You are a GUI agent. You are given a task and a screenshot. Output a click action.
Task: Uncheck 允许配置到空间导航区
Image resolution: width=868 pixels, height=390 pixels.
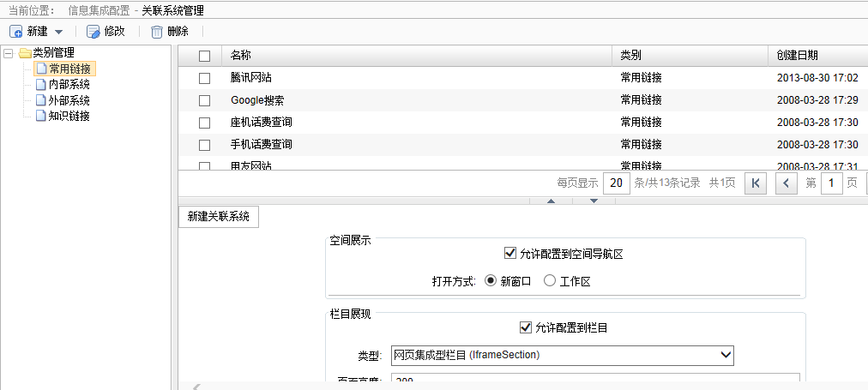click(510, 254)
